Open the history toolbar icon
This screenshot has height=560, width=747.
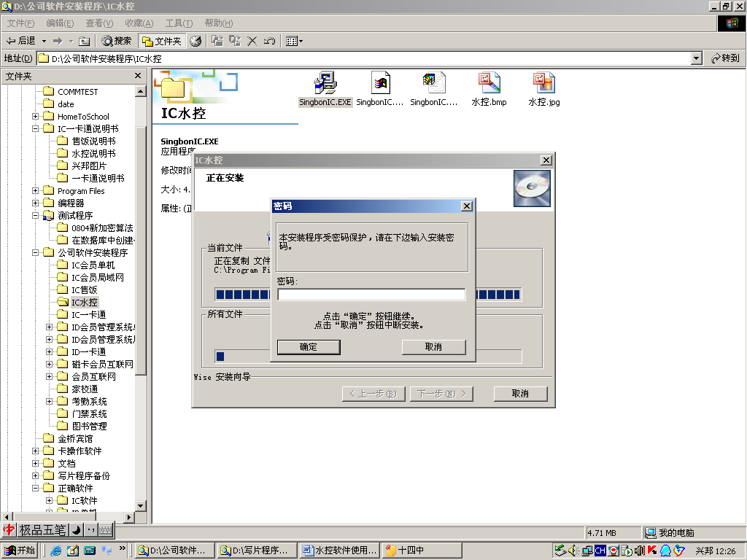point(196,41)
